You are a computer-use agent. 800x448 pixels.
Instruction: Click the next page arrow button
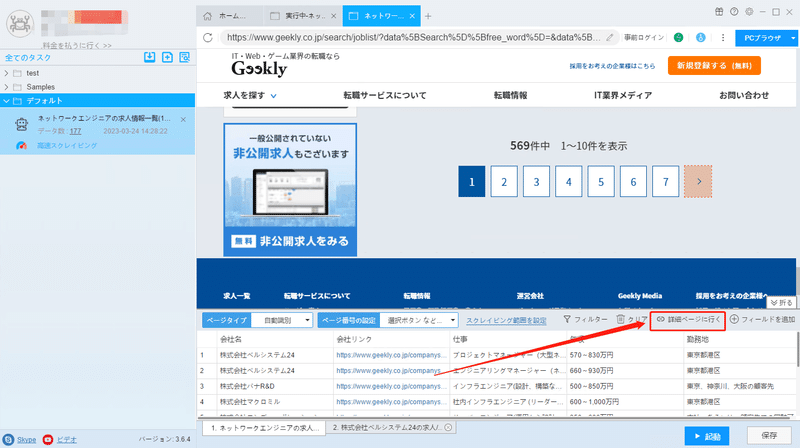[698, 181]
